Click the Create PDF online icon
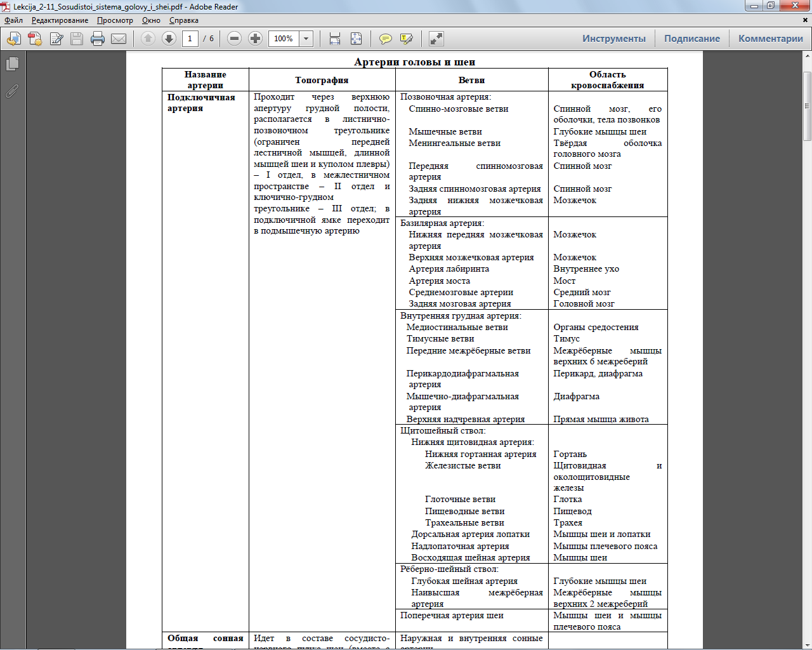 click(x=35, y=39)
